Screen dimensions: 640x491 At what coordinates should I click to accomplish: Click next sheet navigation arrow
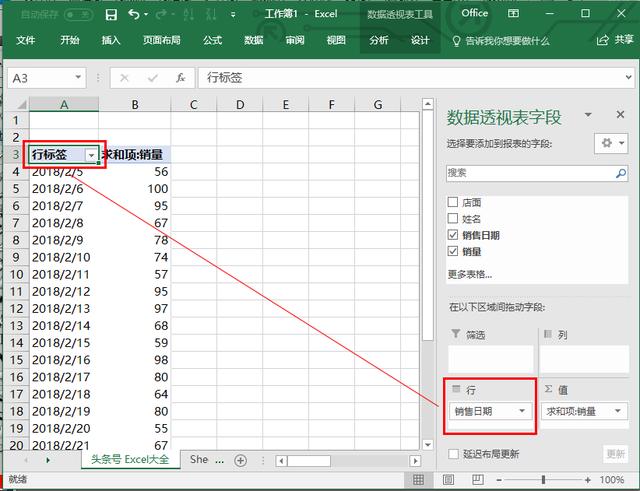[x=48, y=460]
